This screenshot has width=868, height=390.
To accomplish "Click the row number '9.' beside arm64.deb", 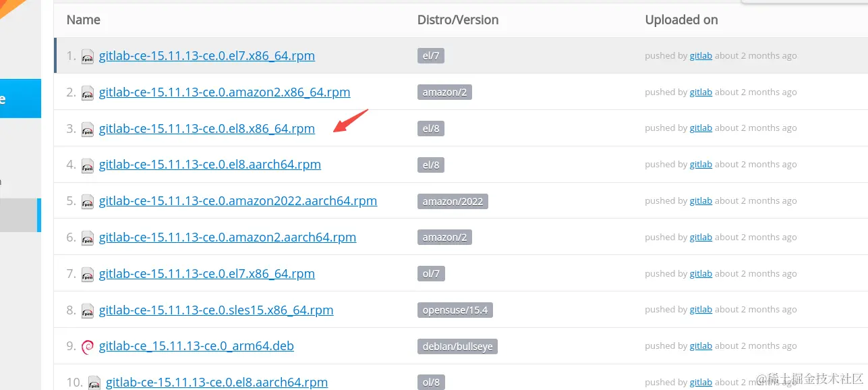I will 71,346.
